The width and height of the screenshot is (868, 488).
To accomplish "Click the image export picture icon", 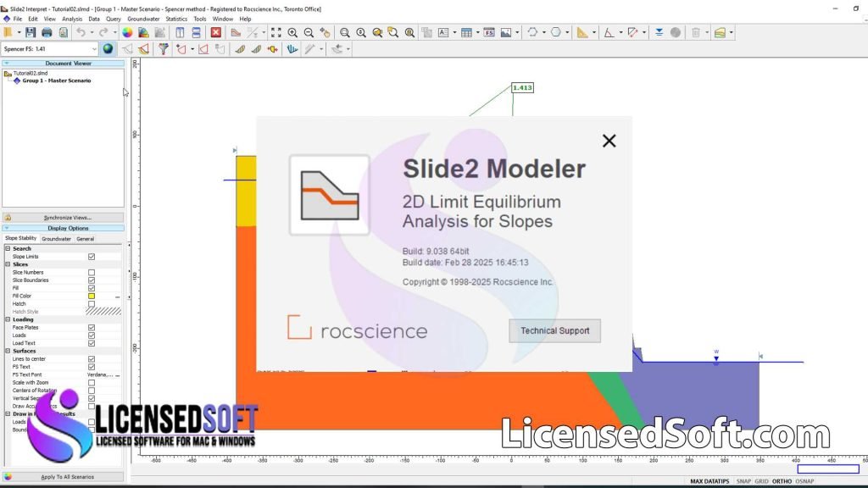I will [x=506, y=33].
